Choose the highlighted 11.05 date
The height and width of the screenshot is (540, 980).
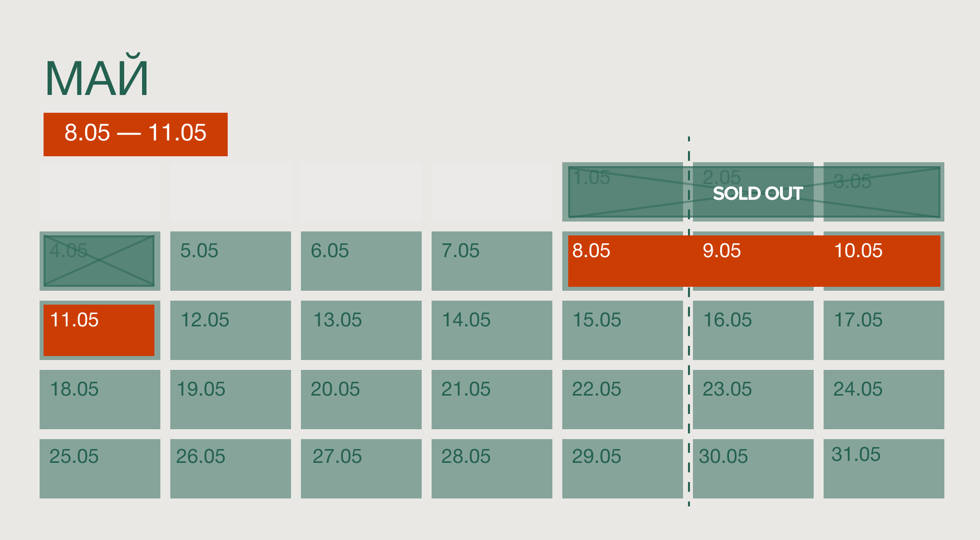(x=99, y=330)
